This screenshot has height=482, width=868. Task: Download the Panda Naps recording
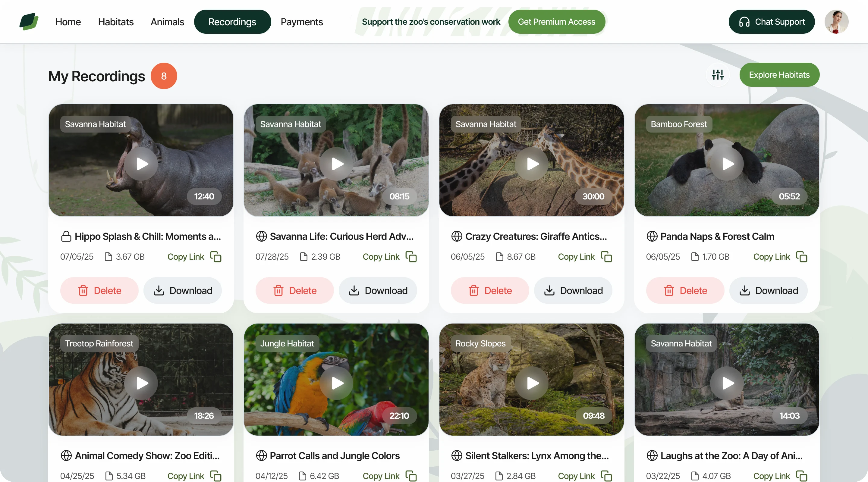[x=768, y=290]
